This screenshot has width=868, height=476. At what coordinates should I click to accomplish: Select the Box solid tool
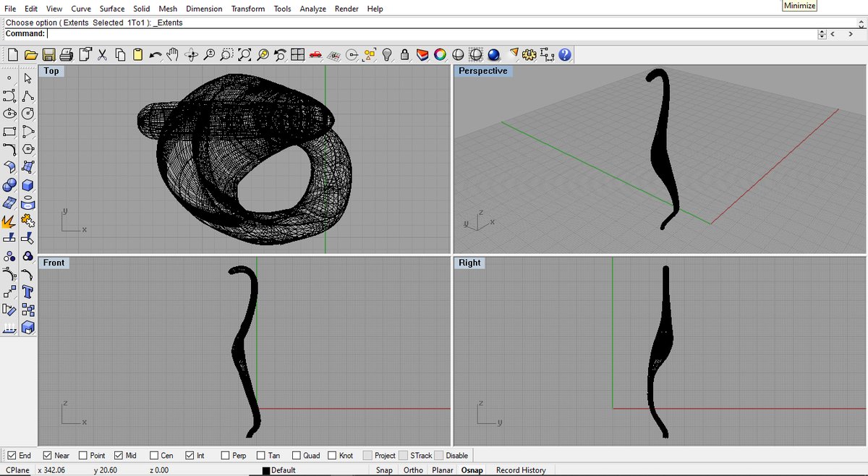27,185
